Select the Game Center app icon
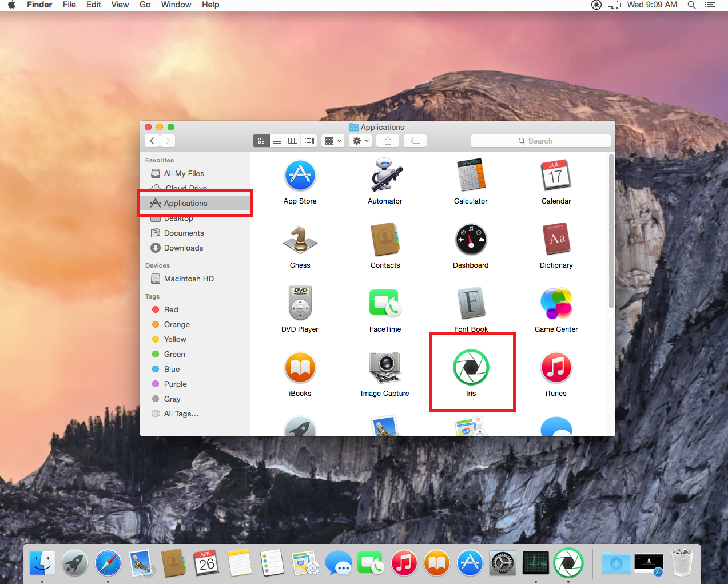 point(556,303)
